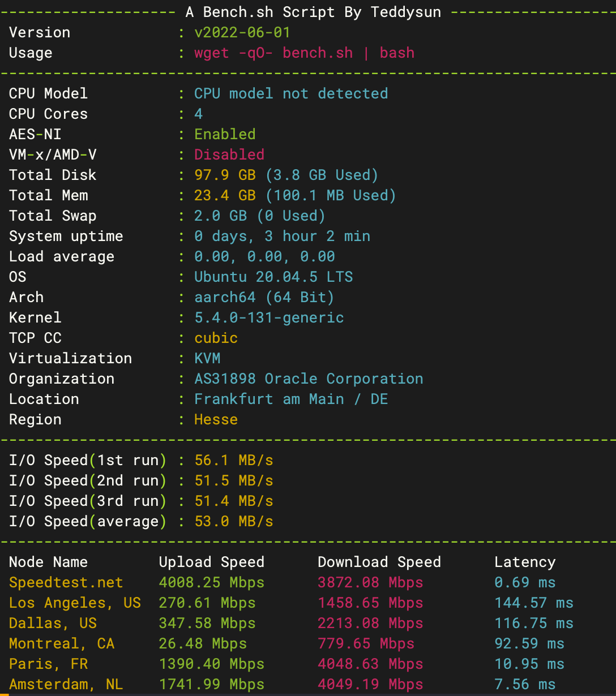
Task: Click the version text v2022-06-01
Action: pyautogui.click(x=242, y=32)
